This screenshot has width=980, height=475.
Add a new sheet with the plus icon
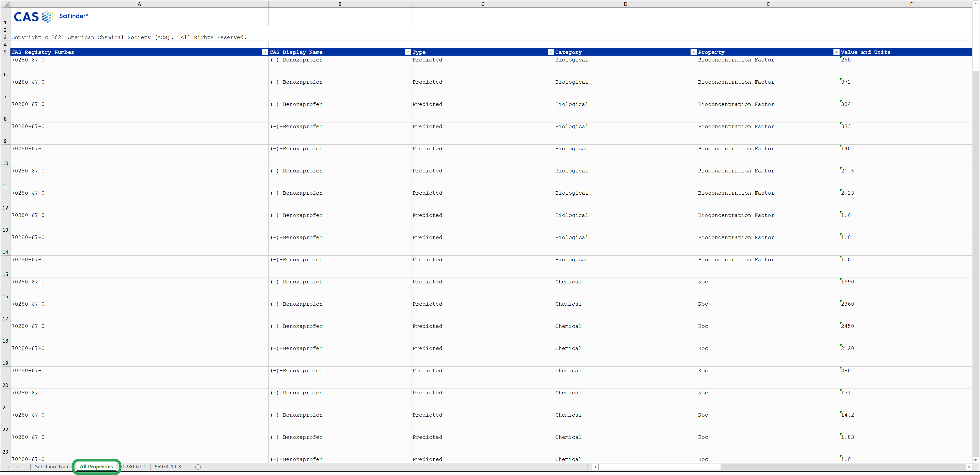(198, 467)
